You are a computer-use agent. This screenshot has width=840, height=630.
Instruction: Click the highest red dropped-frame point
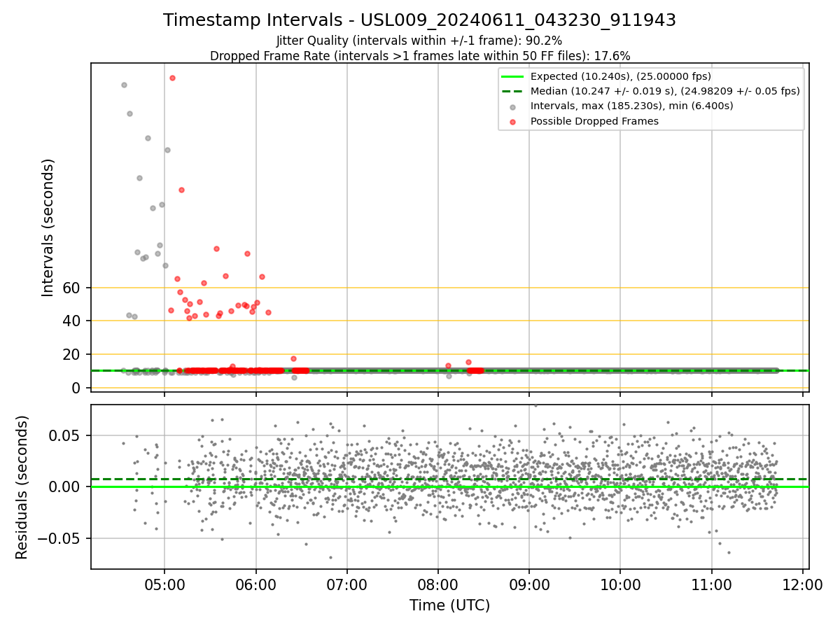[x=172, y=78]
